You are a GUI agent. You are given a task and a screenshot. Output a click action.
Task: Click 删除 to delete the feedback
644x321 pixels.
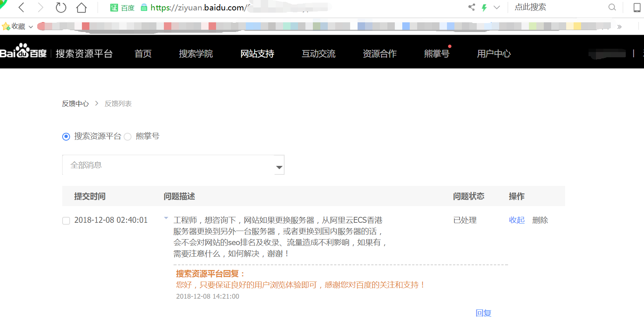(540, 220)
